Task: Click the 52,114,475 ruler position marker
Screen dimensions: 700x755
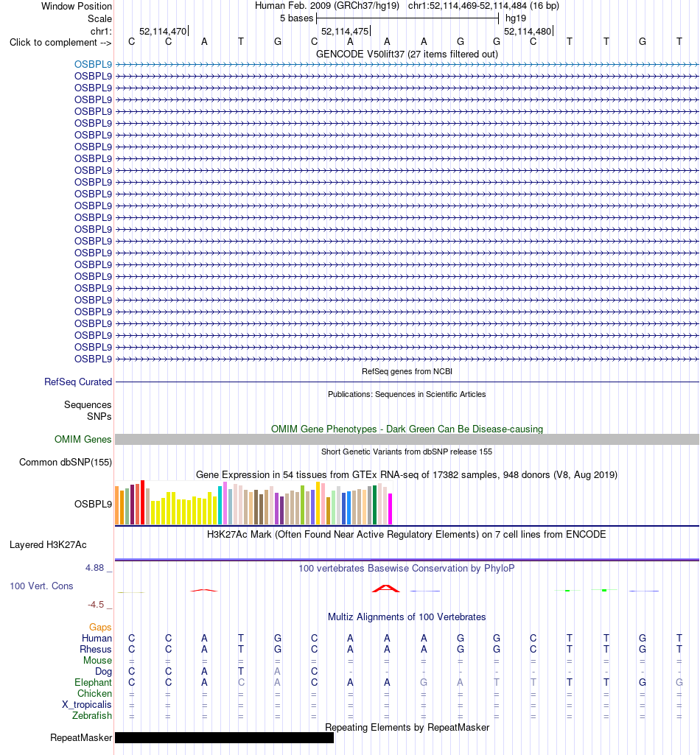Action: 346,31
